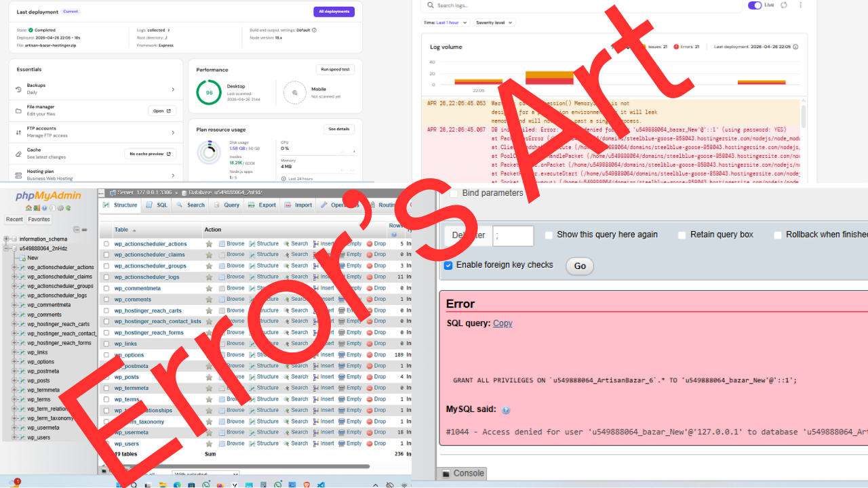This screenshot has height=488, width=868.
Task: Open the Query tab in phpMyAdmin
Action: point(226,205)
